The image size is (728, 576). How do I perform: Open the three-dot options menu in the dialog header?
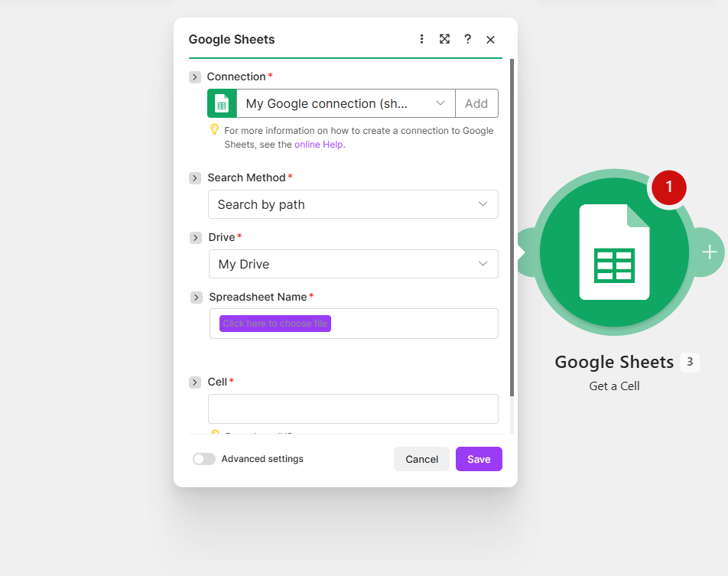click(x=421, y=39)
